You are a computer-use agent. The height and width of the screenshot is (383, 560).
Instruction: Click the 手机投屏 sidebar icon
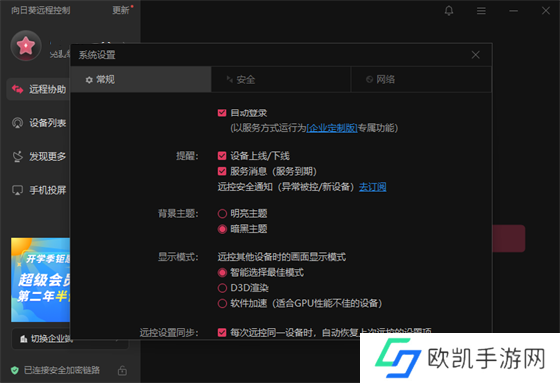pyautogui.click(x=18, y=190)
